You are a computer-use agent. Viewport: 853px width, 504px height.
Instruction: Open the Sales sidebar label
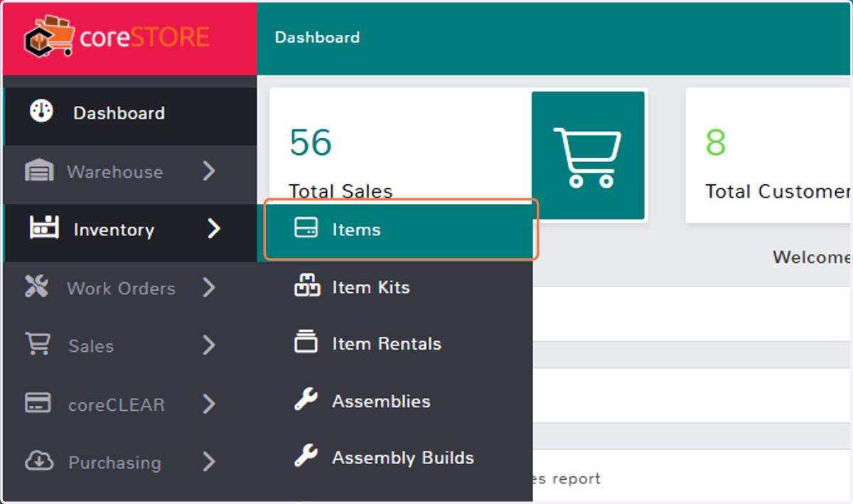point(91,346)
